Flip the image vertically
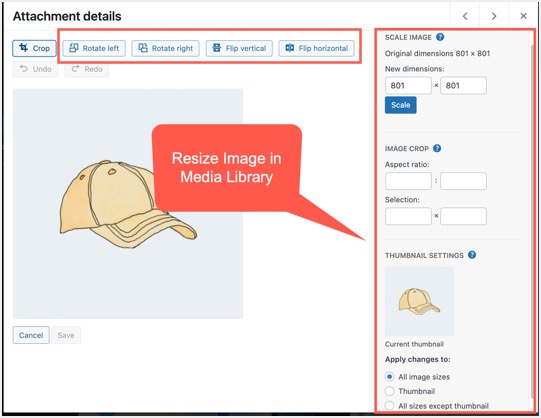This screenshot has width=541, height=418. [239, 48]
